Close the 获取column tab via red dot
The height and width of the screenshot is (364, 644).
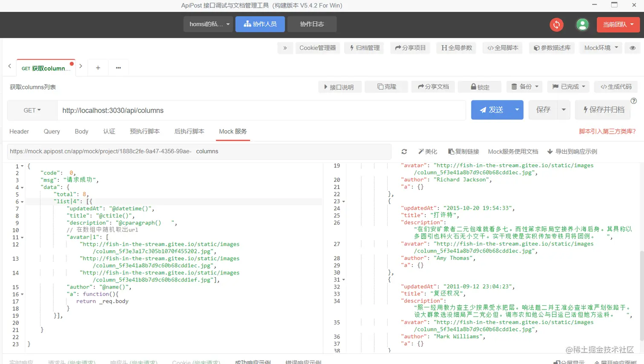coord(72,64)
